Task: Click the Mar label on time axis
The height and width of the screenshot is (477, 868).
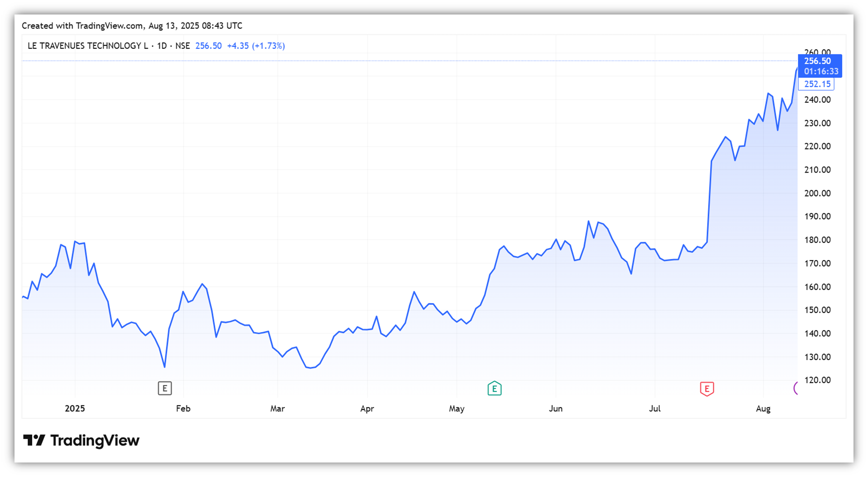Action: click(x=277, y=409)
